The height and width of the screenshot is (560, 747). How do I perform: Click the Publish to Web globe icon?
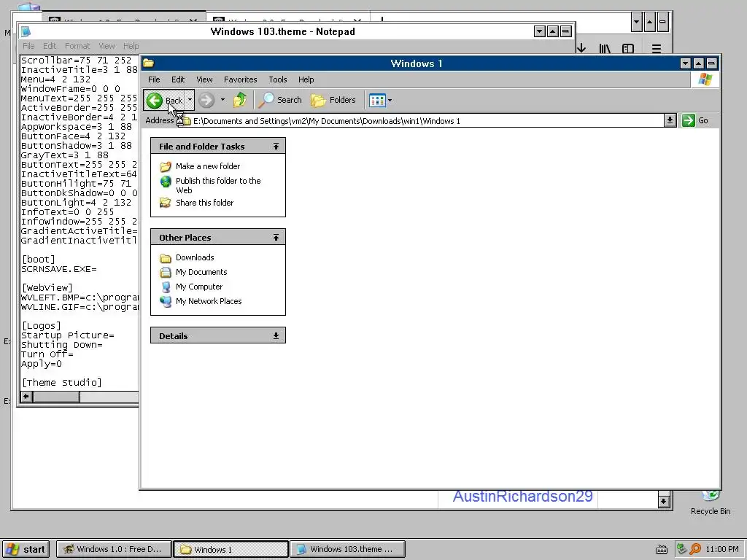pyautogui.click(x=166, y=182)
